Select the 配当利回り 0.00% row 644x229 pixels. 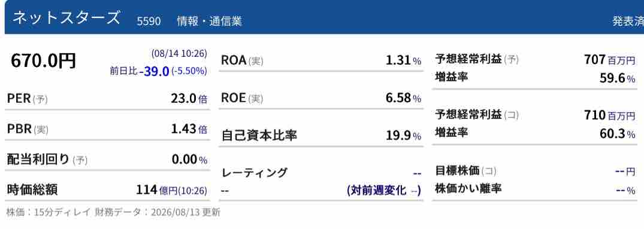tap(107, 160)
